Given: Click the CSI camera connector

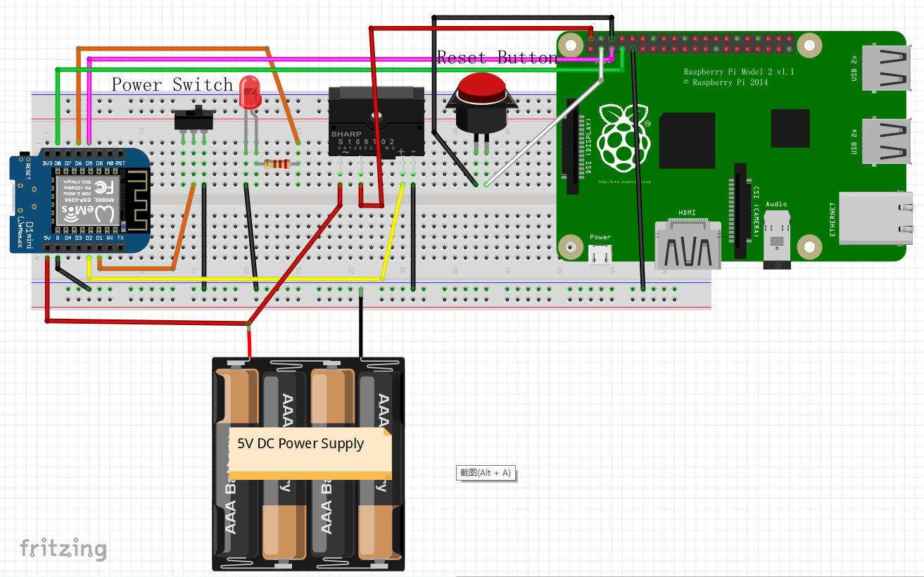Looking at the screenshot, I should pyautogui.click(x=740, y=210).
